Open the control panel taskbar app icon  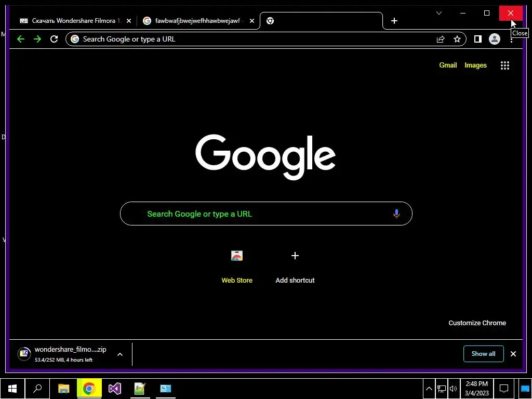[x=166, y=389]
